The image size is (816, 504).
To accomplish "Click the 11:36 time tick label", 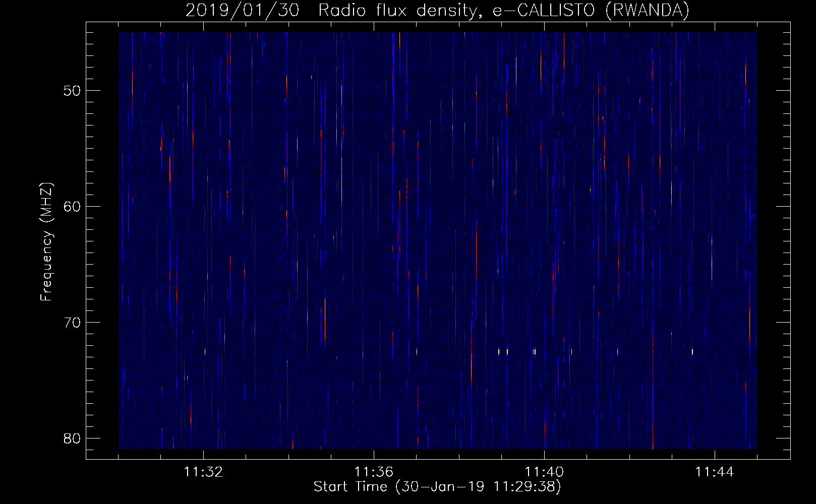I will point(374,472).
